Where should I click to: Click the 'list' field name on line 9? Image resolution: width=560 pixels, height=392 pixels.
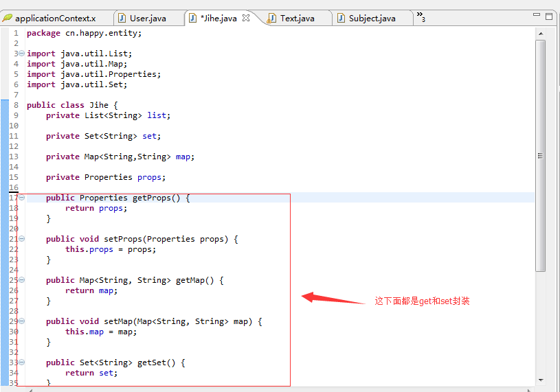coord(157,115)
